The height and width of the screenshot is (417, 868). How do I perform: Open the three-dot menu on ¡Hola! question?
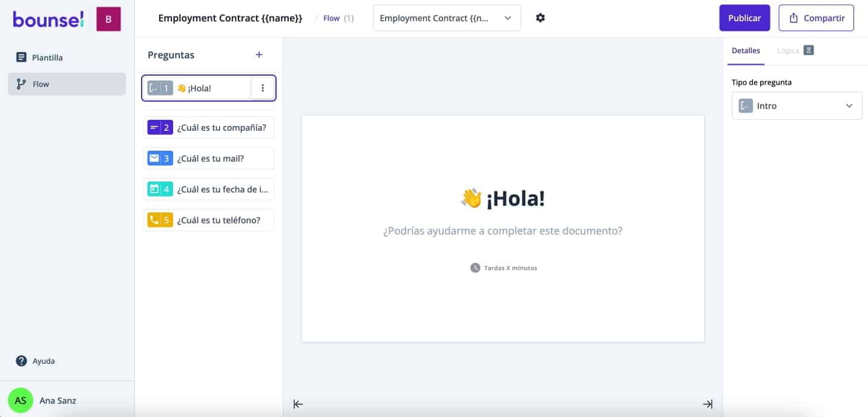[263, 88]
